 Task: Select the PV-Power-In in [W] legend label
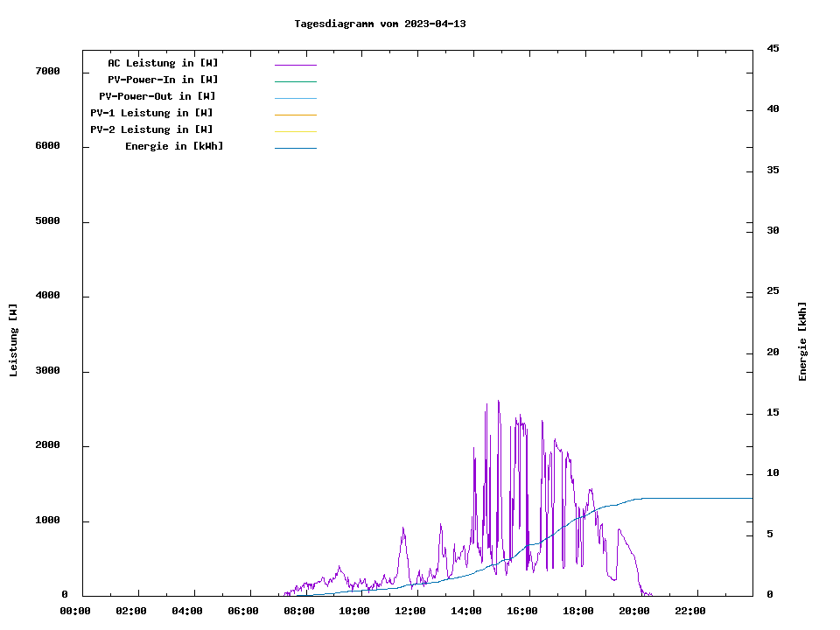pos(163,80)
